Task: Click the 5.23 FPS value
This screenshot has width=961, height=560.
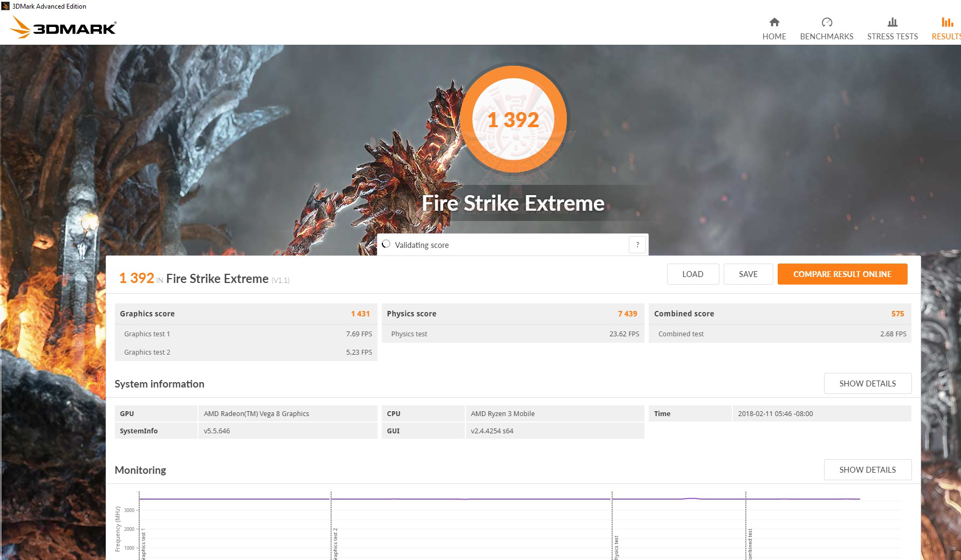Action: click(x=359, y=352)
